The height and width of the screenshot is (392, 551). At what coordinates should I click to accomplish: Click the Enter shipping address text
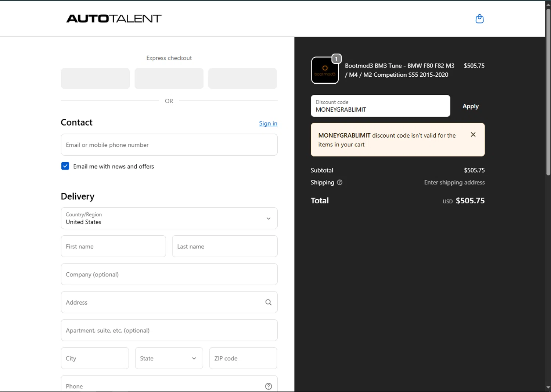(x=454, y=182)
